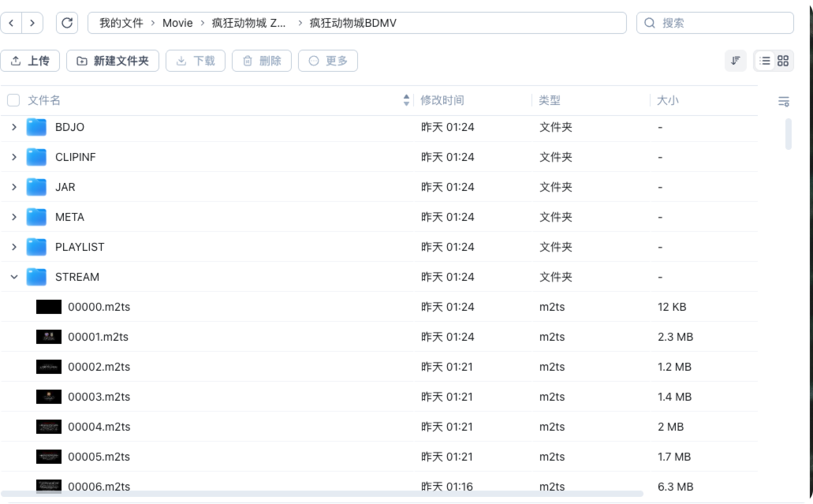Click the CLIPINF folder icon
813x504 pixels.
(36, 157)
